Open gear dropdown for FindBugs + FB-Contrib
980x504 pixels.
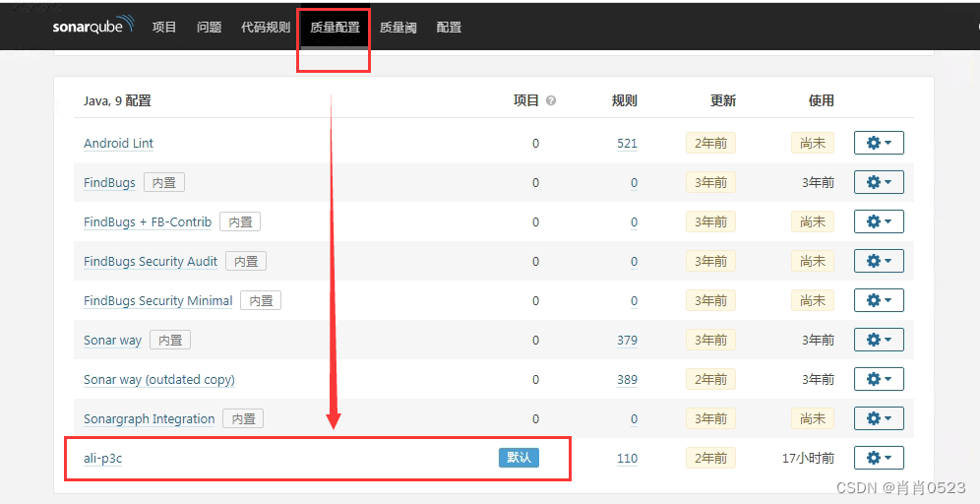pos(879,222)
